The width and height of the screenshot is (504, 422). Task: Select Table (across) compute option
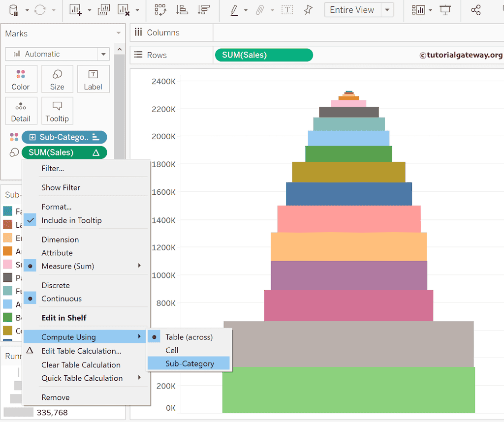click(189, 337)
